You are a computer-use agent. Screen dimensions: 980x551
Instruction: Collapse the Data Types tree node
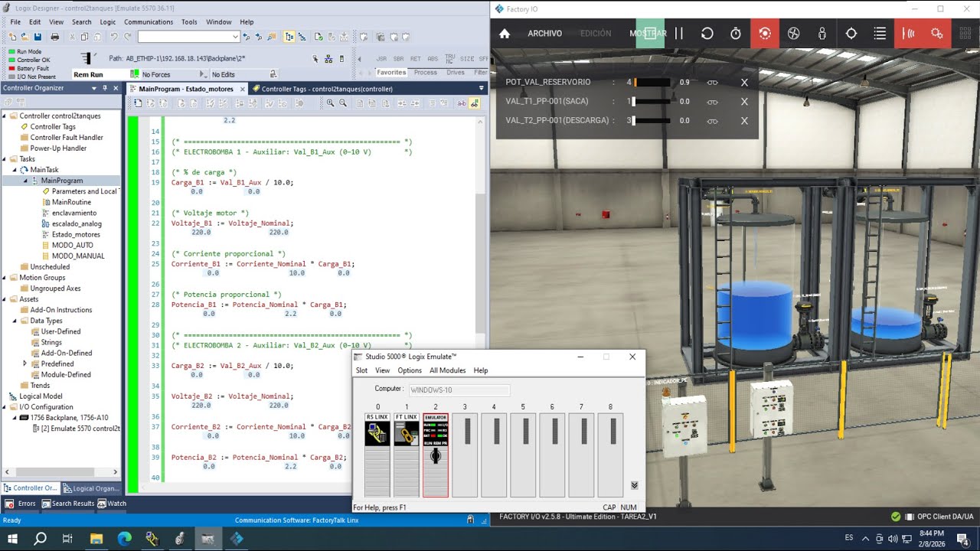coord(15,321)
